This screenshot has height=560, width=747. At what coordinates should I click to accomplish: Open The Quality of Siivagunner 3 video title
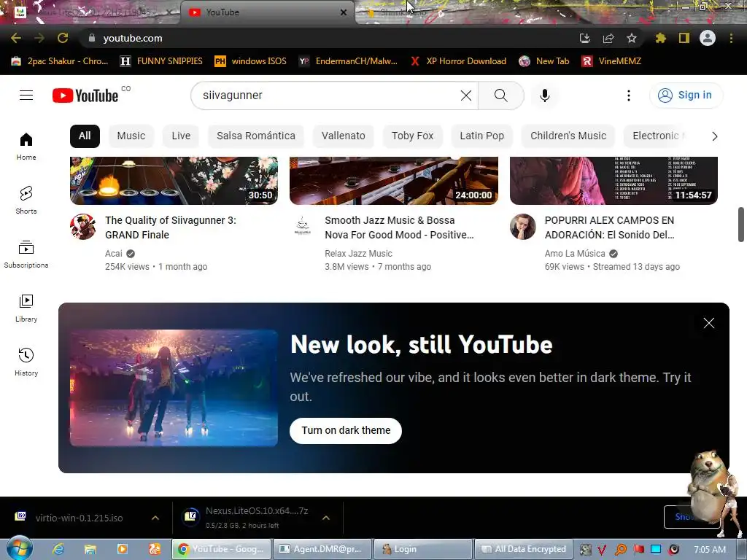171,227
